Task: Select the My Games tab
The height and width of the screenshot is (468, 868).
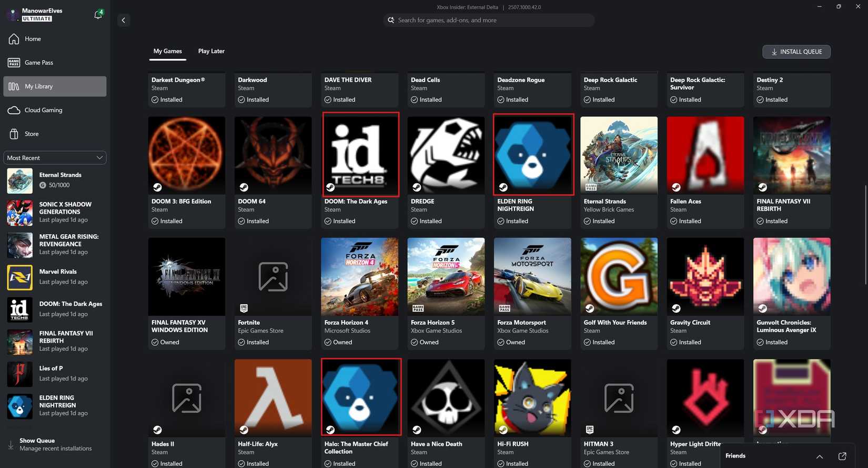Action: pyautogui.click(x=167, y=51)
